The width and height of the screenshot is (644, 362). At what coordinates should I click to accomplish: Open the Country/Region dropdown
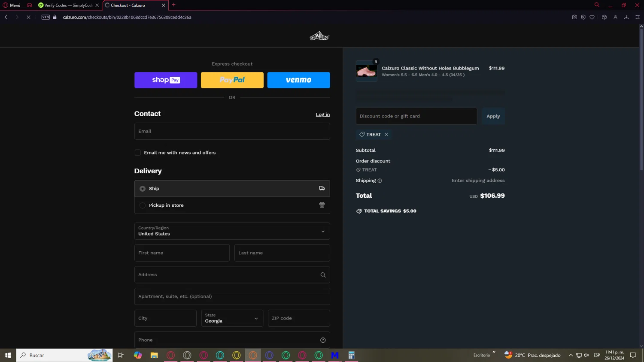[x=232, y=231]
